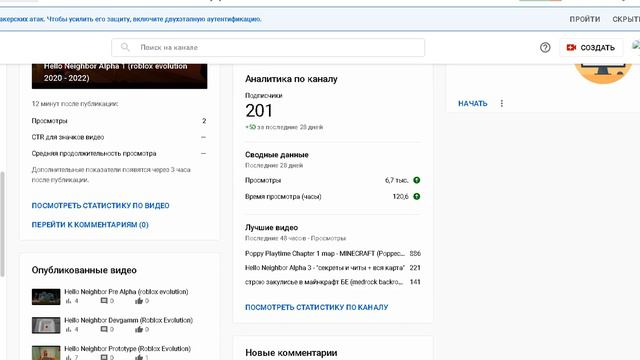Click the 6,7 тыс. views value

(396, 180)
